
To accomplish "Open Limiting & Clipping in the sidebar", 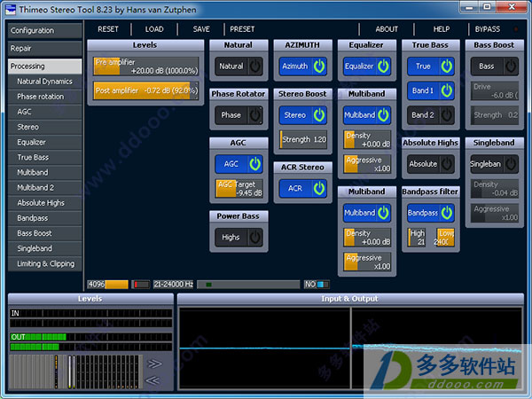I will point(45,263).
